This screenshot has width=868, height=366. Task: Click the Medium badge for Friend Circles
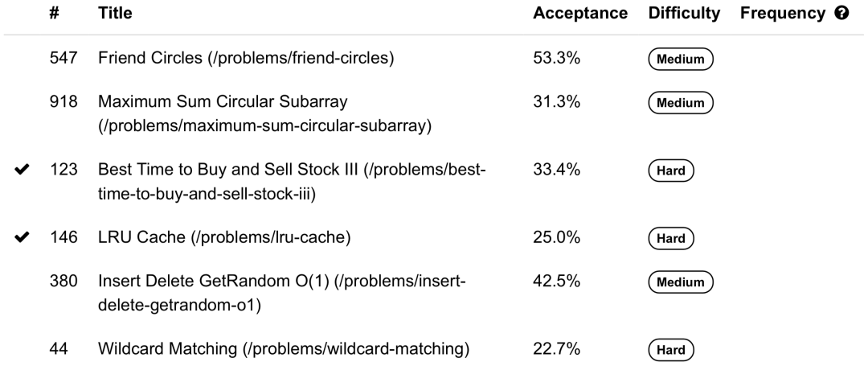(x=681, y=59)
